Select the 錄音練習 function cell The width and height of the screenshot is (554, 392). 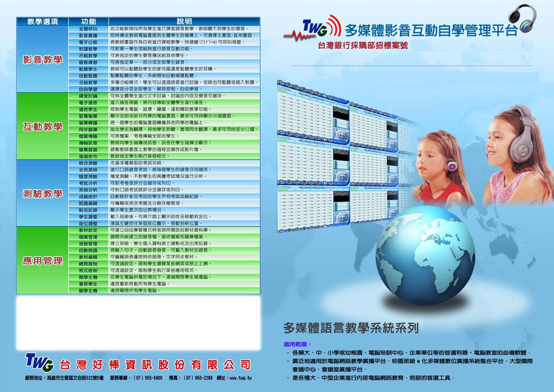(88, 62)
